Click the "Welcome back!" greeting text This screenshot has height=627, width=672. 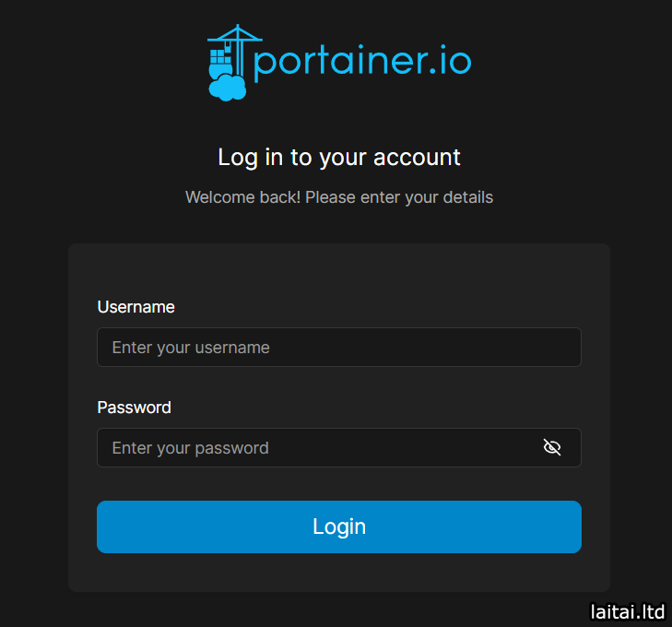point(242,197)
